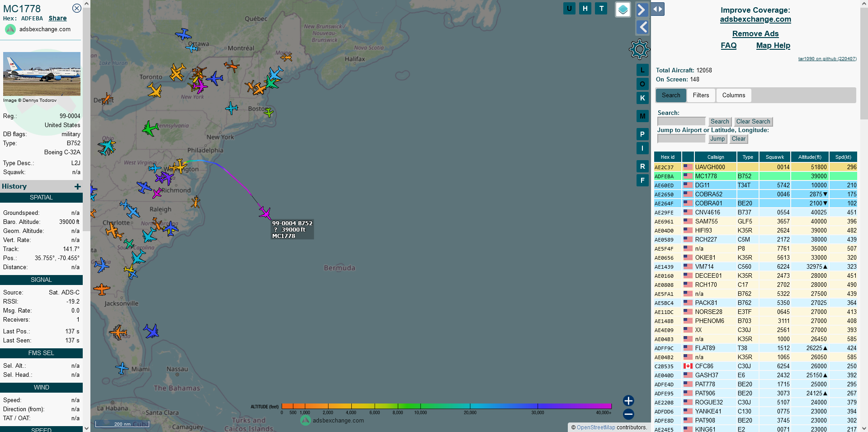Click the R map button

pyautogui.click(x=642, y=166)
